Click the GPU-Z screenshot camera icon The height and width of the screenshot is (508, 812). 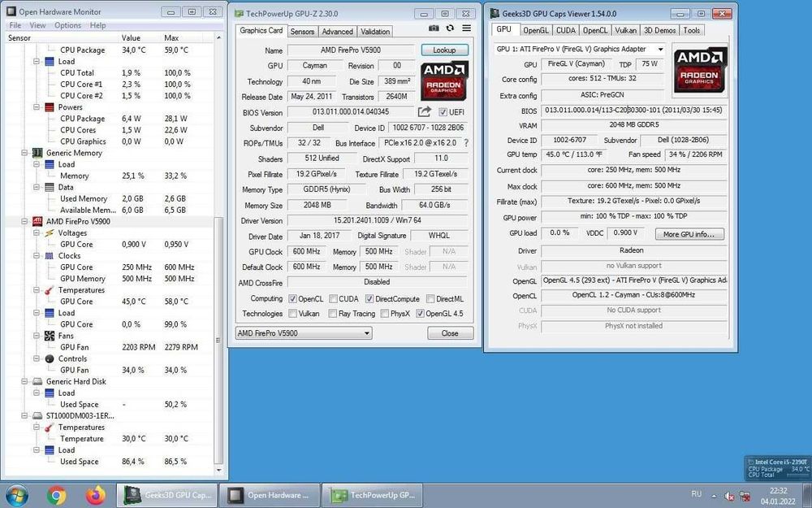click(x=434, y=28)
